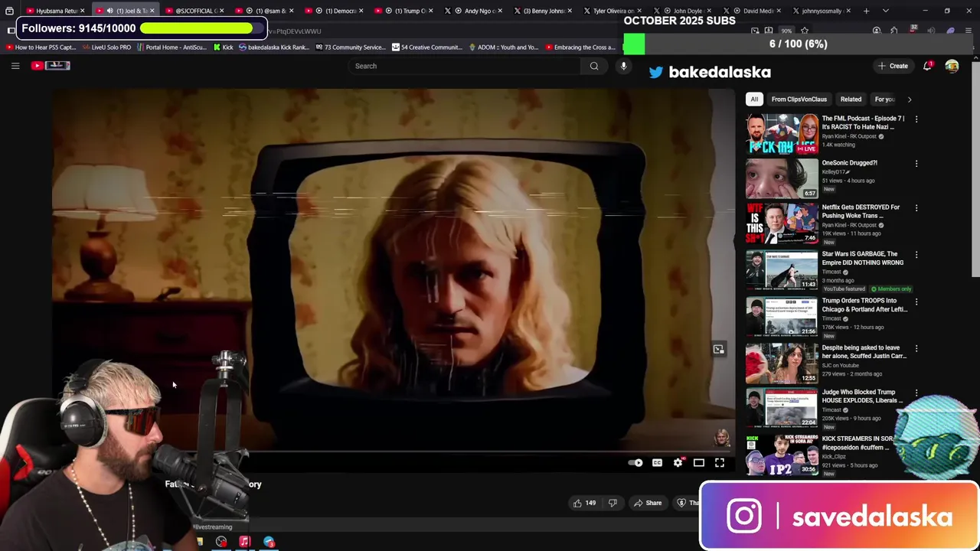Open options menu for OneSonic Drugged video
980x551 pixels.
(916, 163)
